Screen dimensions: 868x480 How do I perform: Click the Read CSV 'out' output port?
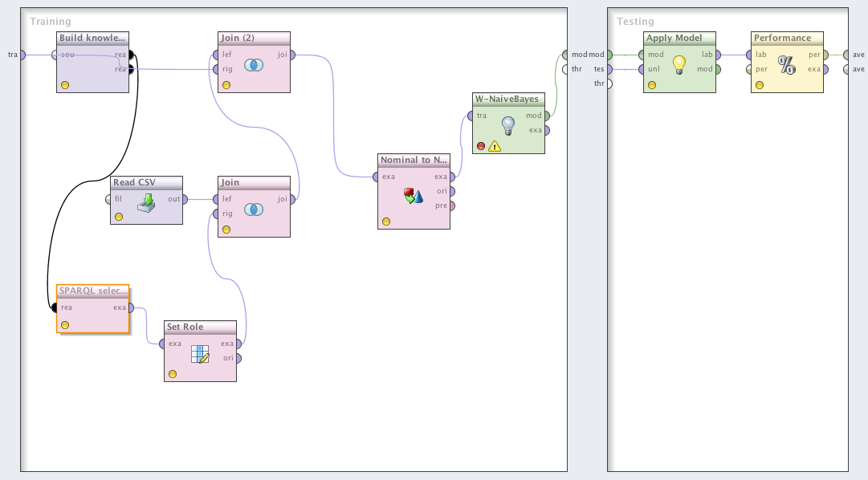click(185, 199)
